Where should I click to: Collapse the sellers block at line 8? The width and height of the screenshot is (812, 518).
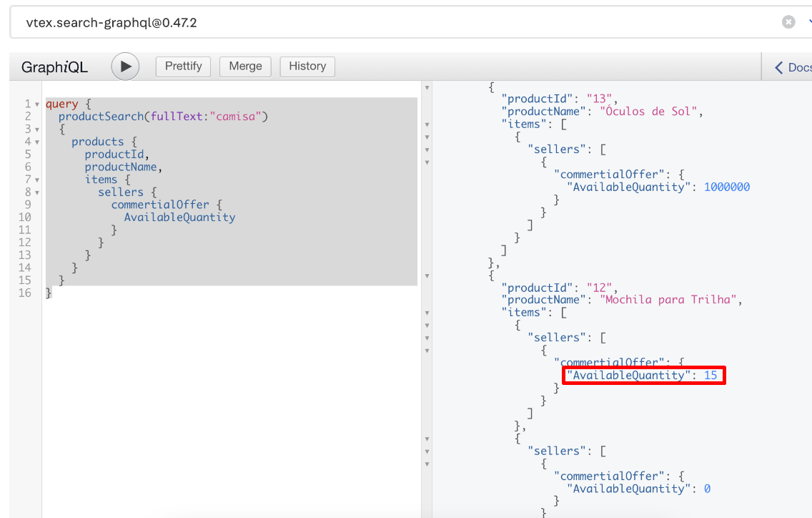(x=37, y=192)
